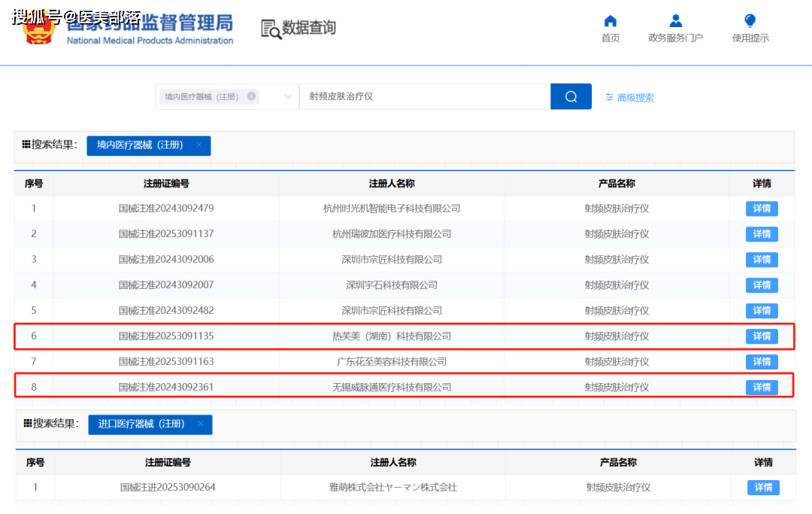Open 详情 for 杭州时光机智能电子科技有限公司
Screen dimensions: 812x514
tap(762, 208)
